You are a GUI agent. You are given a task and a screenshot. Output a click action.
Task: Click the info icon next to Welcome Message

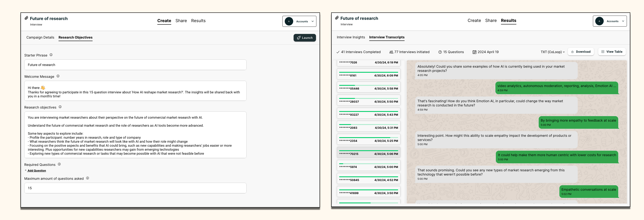(58, 76)
